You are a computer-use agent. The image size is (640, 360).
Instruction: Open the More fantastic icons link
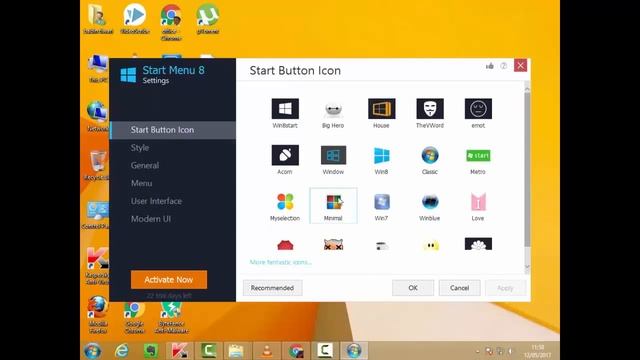coord(280,262)
